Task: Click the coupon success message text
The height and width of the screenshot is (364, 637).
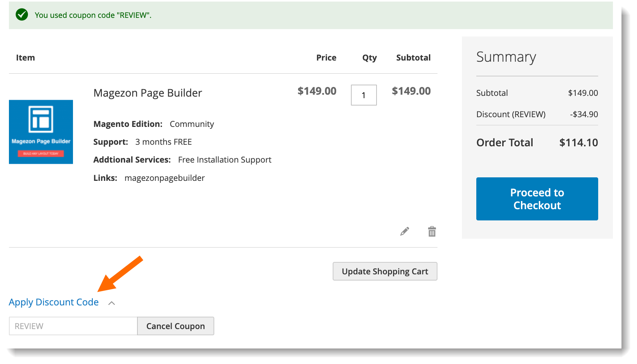Action: point(93,15)
